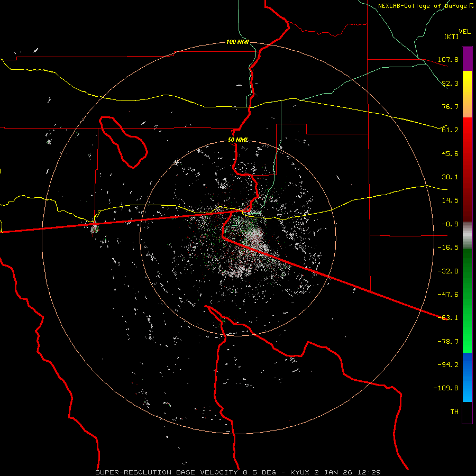Click the -32.0 velocity scale value
The width and height of the screenshot is (476, 476).
[448, 271]
